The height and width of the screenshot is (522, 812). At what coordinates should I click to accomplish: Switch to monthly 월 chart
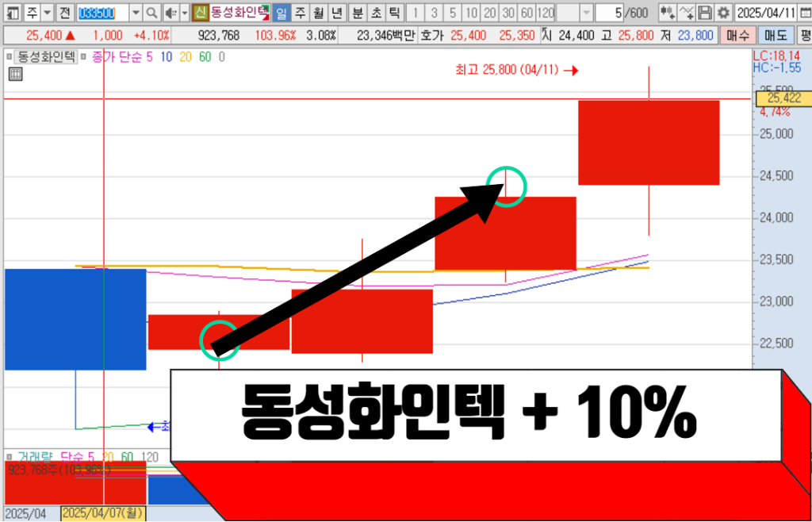(x=319, y=13)
